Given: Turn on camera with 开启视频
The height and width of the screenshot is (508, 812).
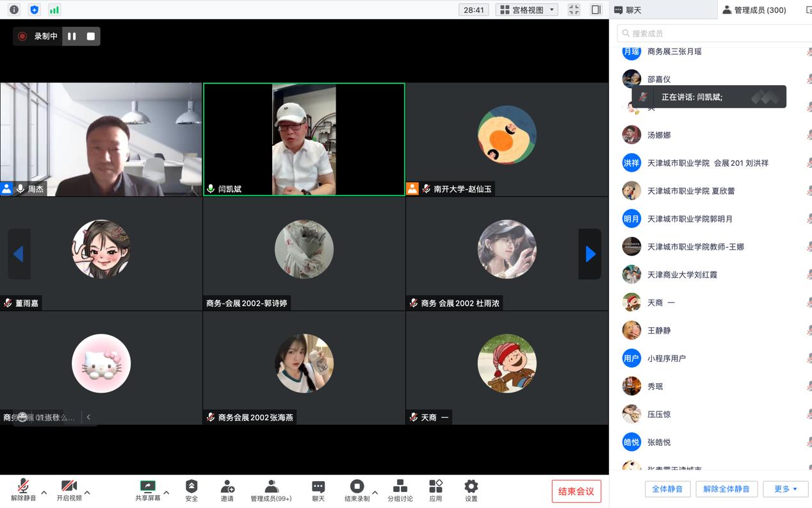Looking at the screenshot, I should click(x=69, y=490).
